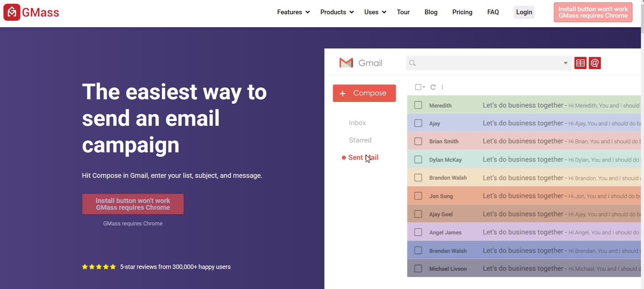Check the Ajay Goel email checkbox
The width and height of the screenshot is (644, 289).
[x=418, y=214]
